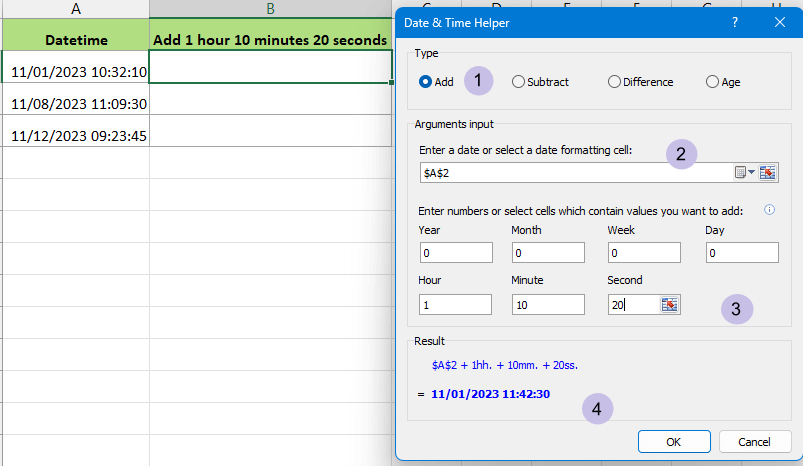Viewport: 803px width, 466px height.
Task: Click cell selector icon in Second field
Action: click(x=670, y=305)
